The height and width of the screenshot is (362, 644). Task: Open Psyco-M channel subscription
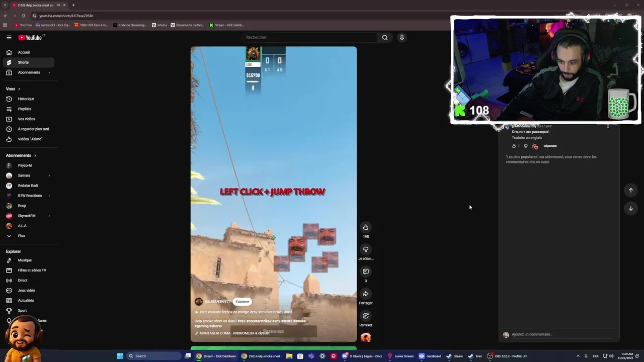(28, 165)
